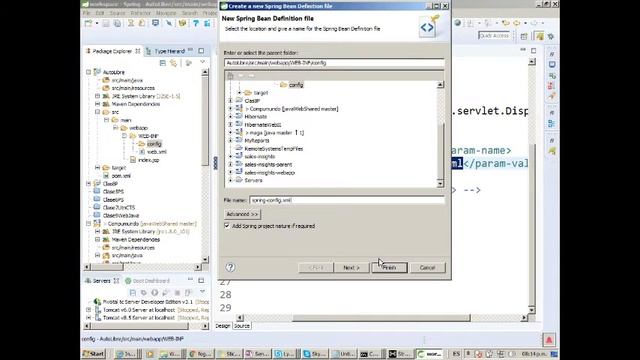The width and height of the screenshot is (640, 360).
Task: Click the editor horizontal scrollbar thumb
Action: click(381, 318)
